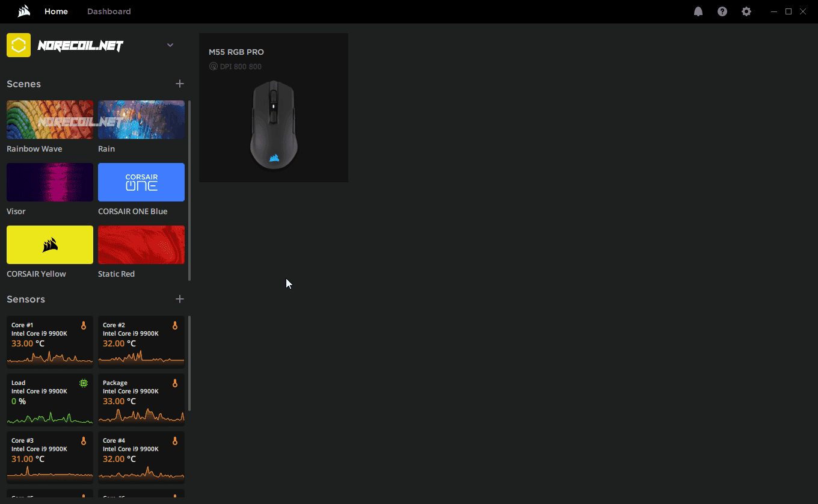Image resolution: width=818 pixels, height=504 pixels.
Task: Open the Core #3 sensor widget
Action: tap(50, 457)
